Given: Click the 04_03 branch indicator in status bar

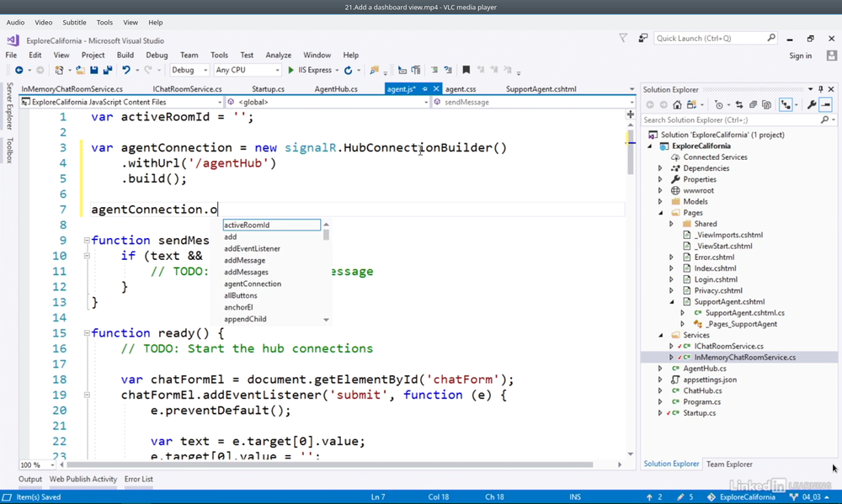Looking at the screenshot, I should [x=810, y=497].
